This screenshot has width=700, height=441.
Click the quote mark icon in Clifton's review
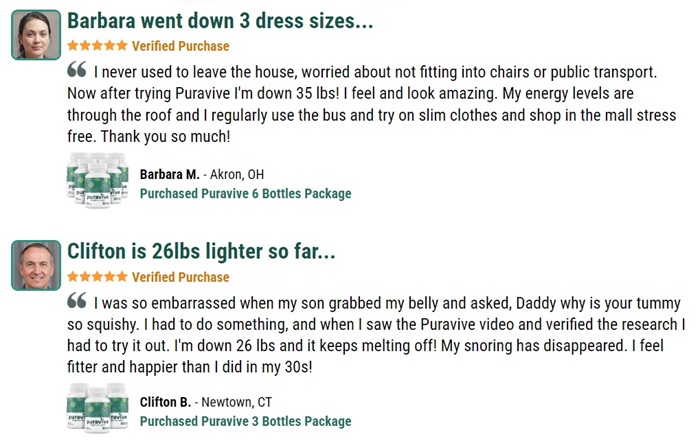click(77, 300)
